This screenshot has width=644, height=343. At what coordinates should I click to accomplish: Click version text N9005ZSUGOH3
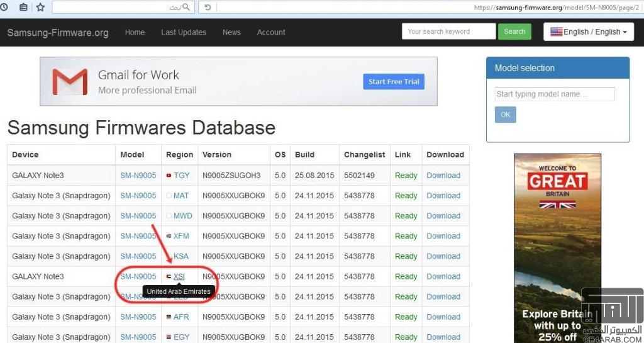231,176
